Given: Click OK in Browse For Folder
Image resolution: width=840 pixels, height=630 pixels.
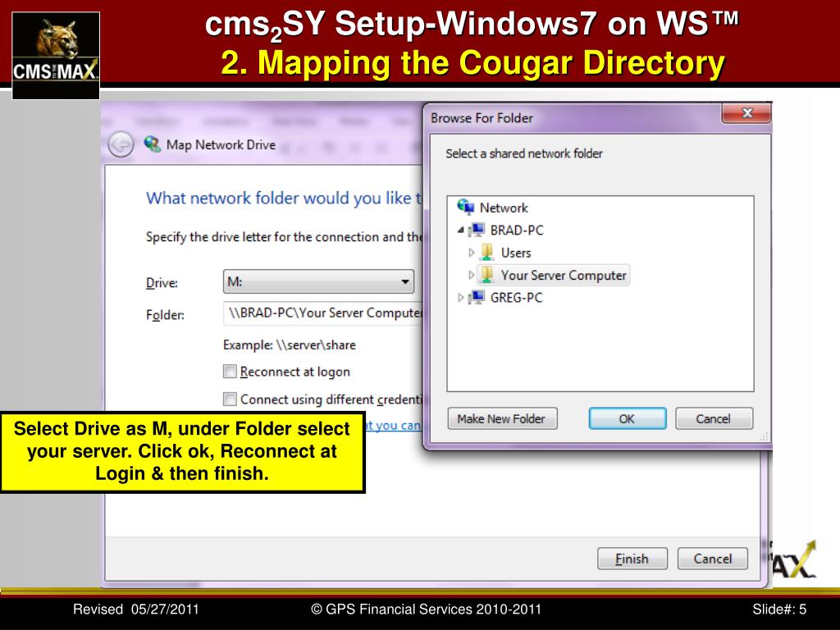Looking at the screenshot, I should 628,418.
